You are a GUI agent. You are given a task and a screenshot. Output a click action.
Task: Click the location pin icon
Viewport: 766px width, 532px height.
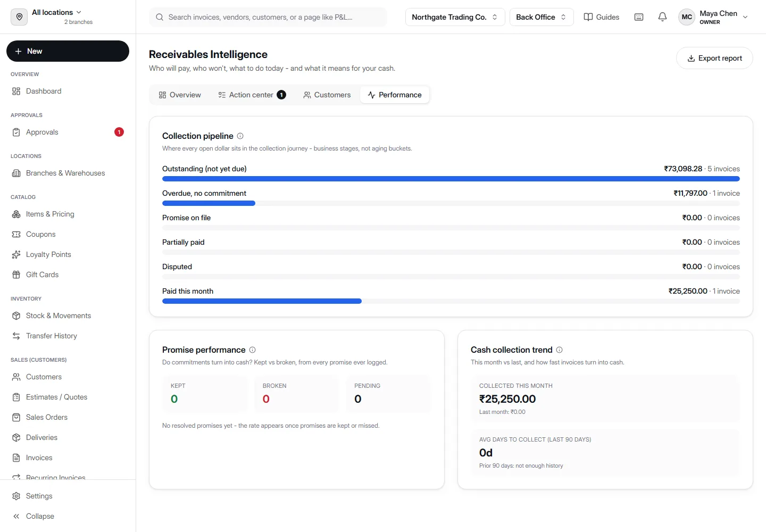tap(19, 17)
